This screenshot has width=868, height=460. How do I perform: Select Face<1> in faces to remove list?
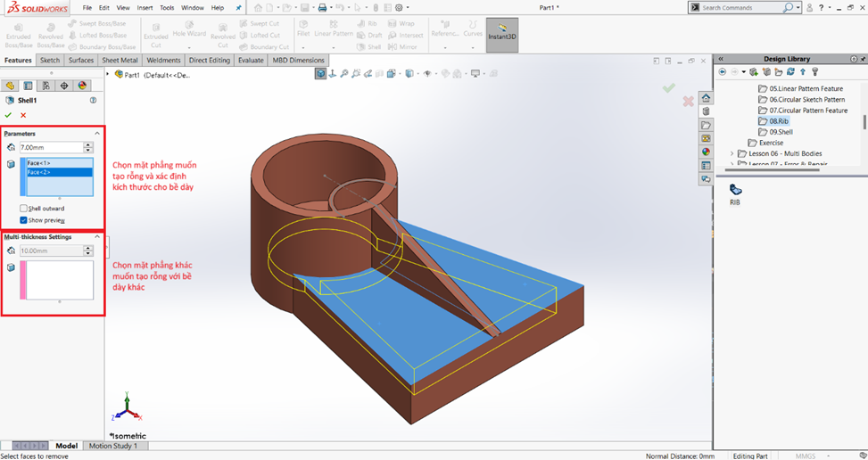pos(60,163)
